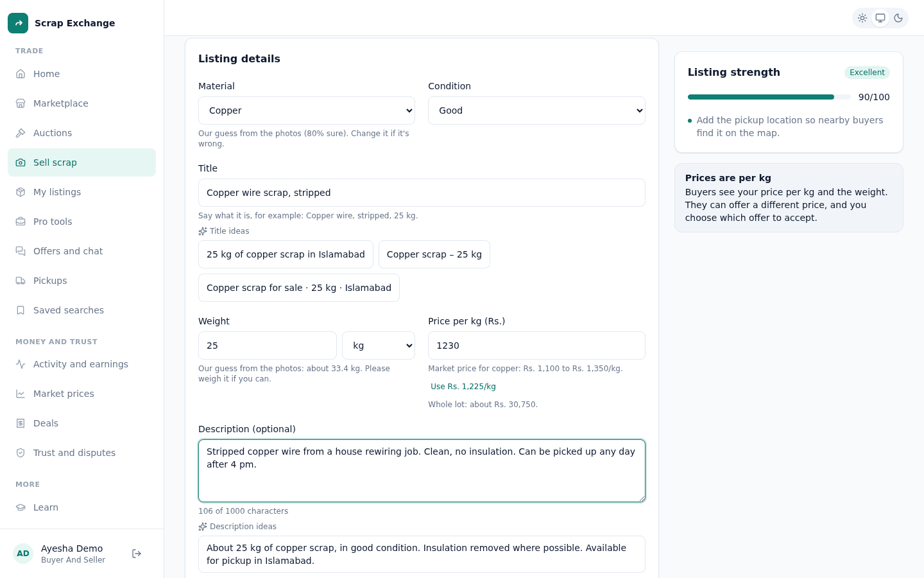View Activity and earnings

click(81, 364)
